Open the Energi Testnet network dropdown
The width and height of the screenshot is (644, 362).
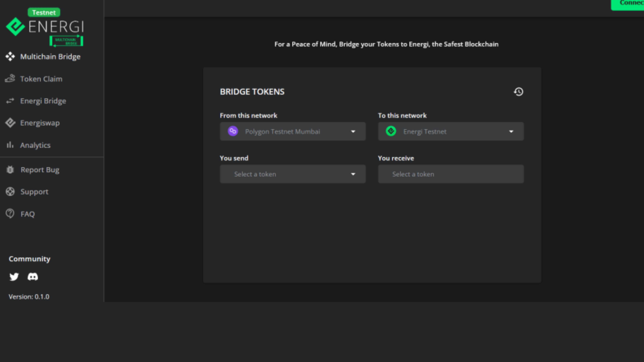451,131
